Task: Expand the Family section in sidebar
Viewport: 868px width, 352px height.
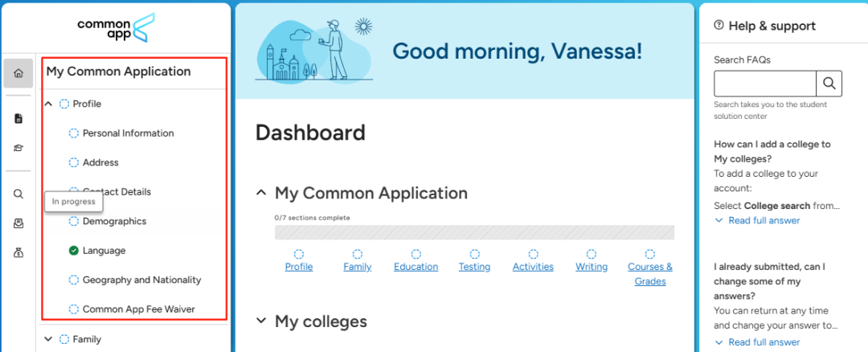Action: tap(49, 339)
